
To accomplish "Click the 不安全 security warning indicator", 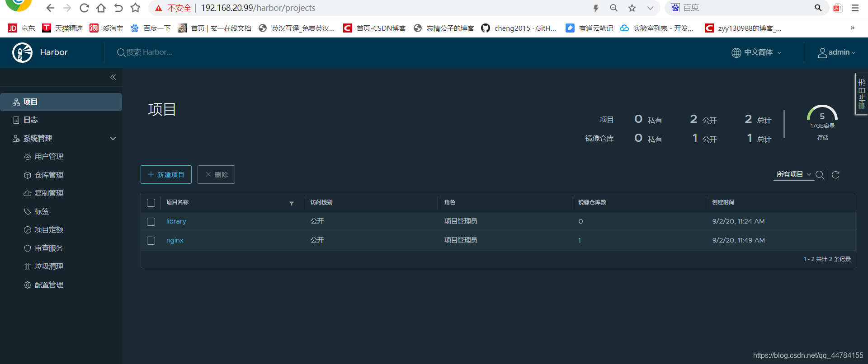I will 174,8.
